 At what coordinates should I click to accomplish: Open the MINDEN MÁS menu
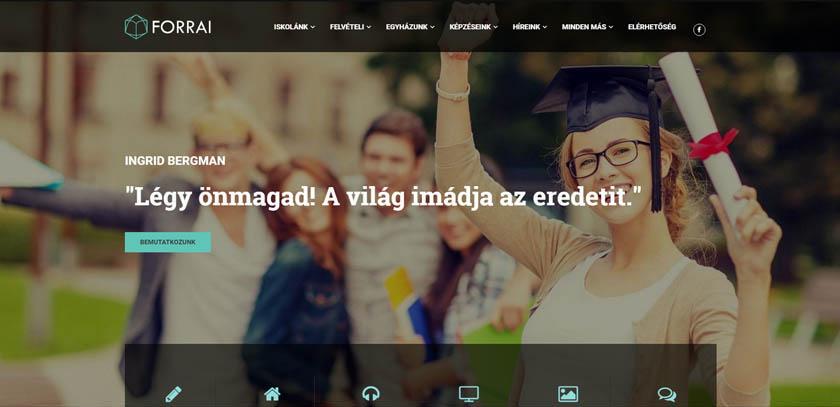click(x=587, y=27)
